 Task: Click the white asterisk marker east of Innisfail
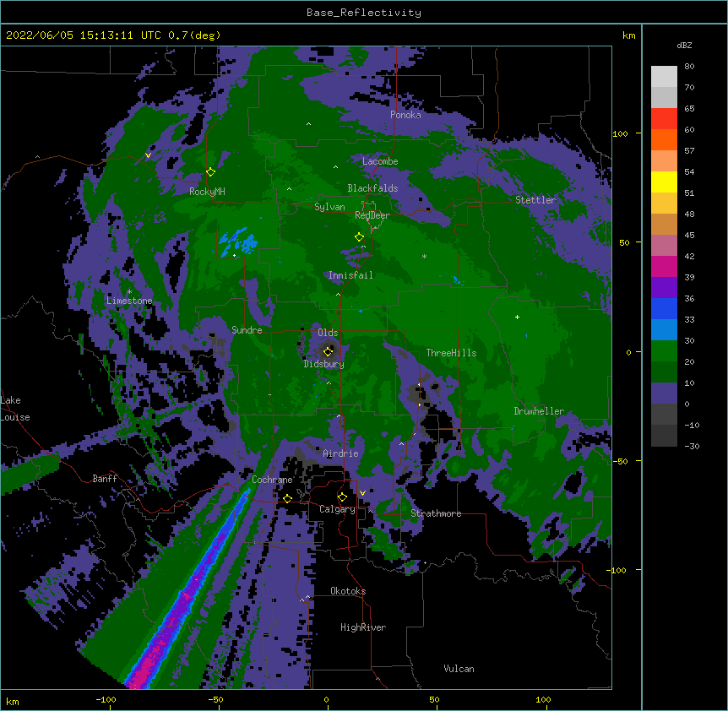pos(424,256)
